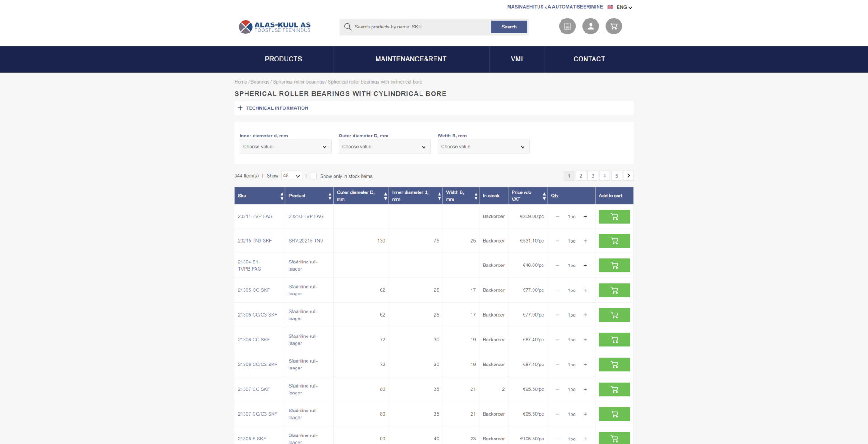Add 20215 TN9 SKF to cart
The height and width of the screenshot is (444, 868).
coord(614,241)
